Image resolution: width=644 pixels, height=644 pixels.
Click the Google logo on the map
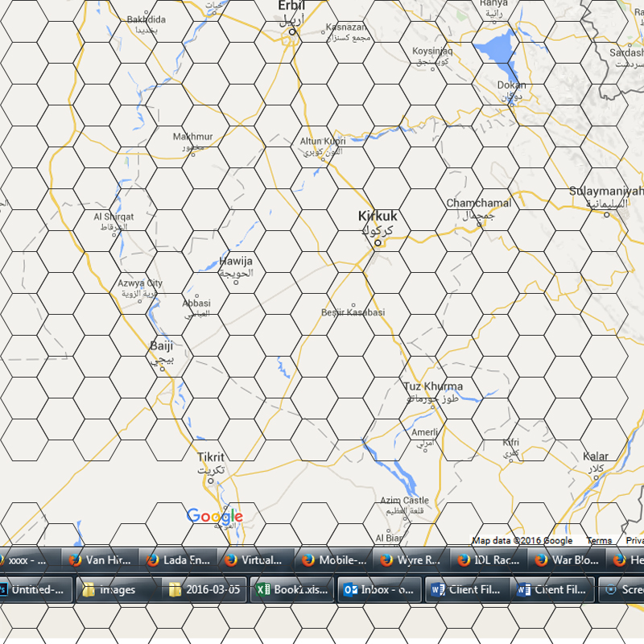(214, 516)
